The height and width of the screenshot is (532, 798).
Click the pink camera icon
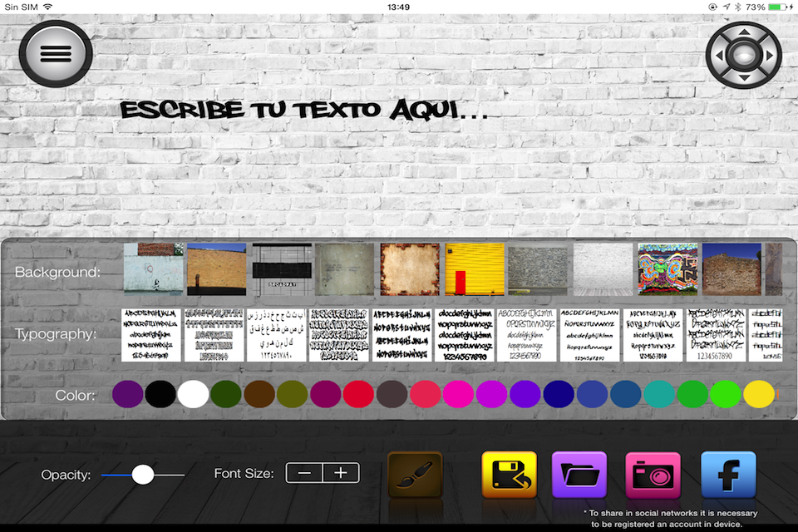(x=653, y=475)
